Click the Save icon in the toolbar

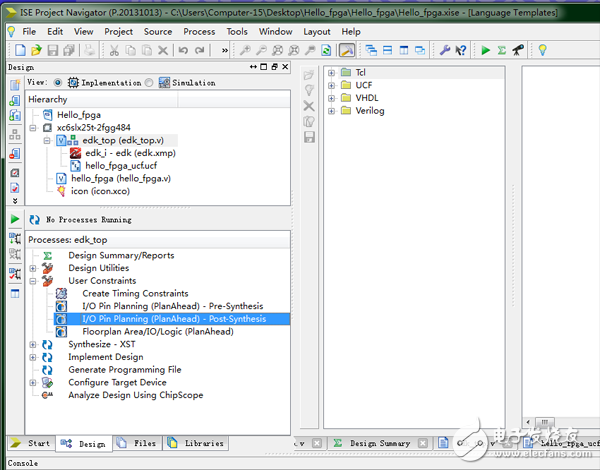click(53, 50)
